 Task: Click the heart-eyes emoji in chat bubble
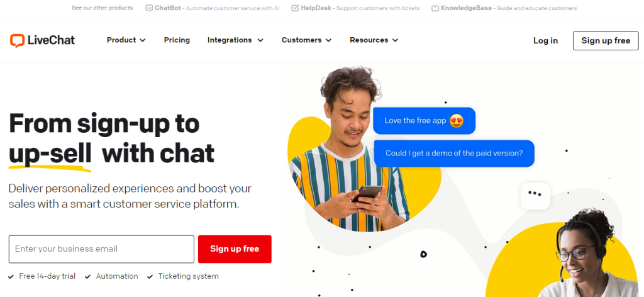(x=457, y=121)
